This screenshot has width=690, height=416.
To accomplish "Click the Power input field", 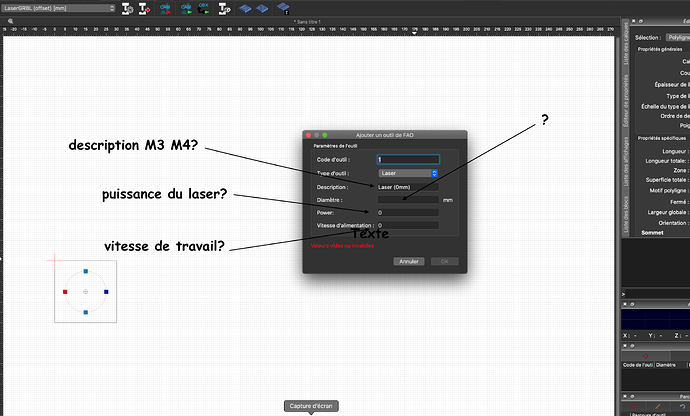I will tap(407, 213).
